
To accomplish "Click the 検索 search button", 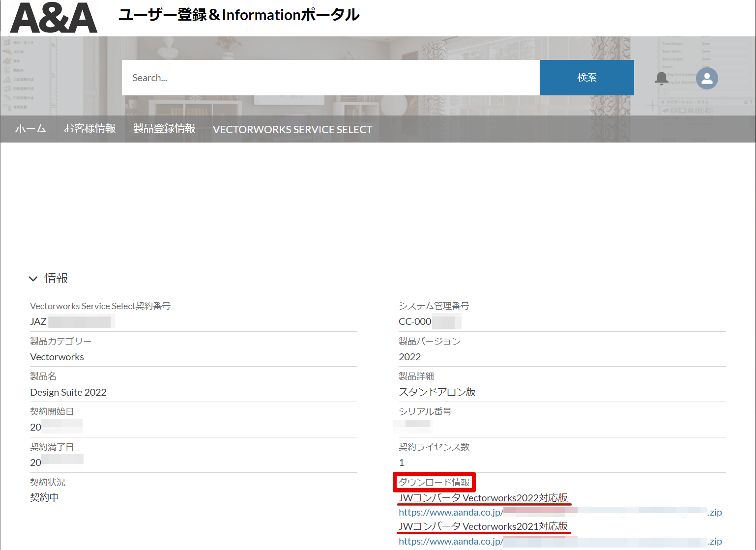I will click(587, 78).
